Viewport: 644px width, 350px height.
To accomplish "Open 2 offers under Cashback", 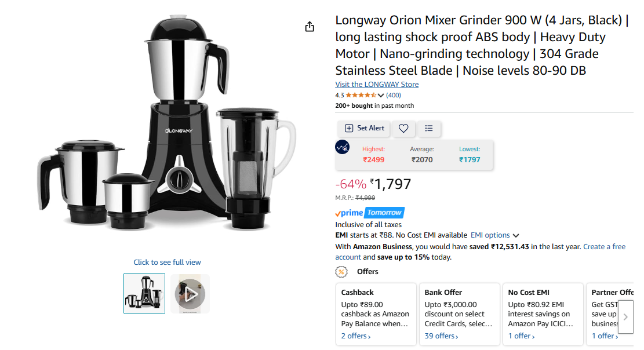I will [356, 336].
